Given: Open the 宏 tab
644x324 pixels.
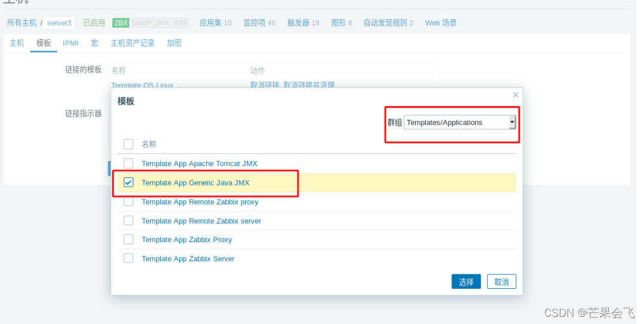Looking at the screenshot, I should 94,43.
